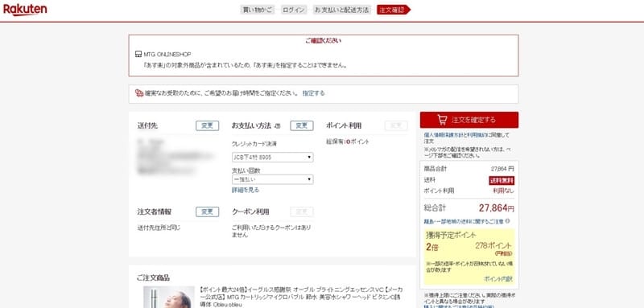The height and width of the screenshot is (308, 644).
Task: Click the ご注文商品 heading
Action: click(x=153, y=277)
